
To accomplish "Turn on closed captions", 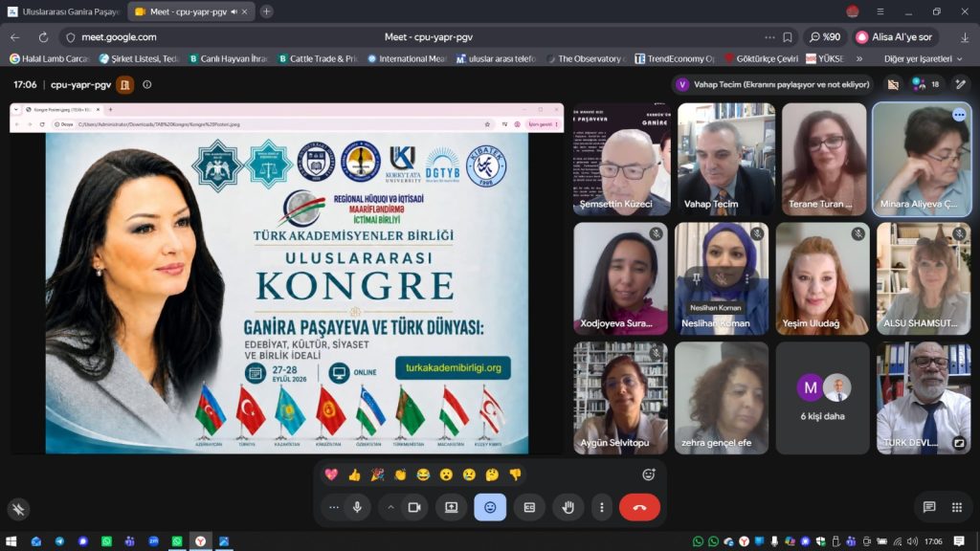I will pyautogui.click(x=529, y=507).
